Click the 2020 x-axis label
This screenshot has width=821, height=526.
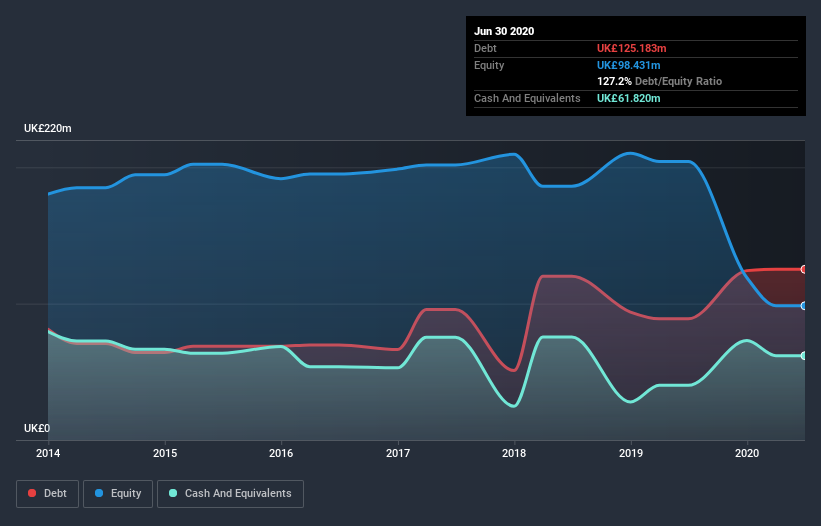747,453
